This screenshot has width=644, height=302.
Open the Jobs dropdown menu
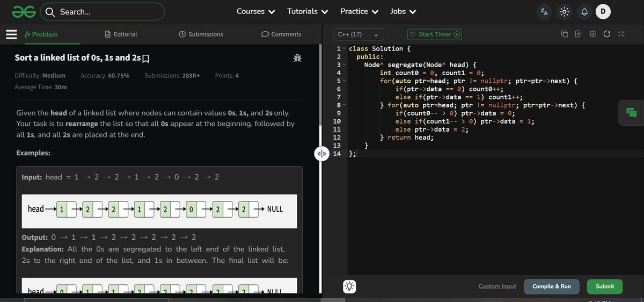pyautogui.click(x=403, y=11)
